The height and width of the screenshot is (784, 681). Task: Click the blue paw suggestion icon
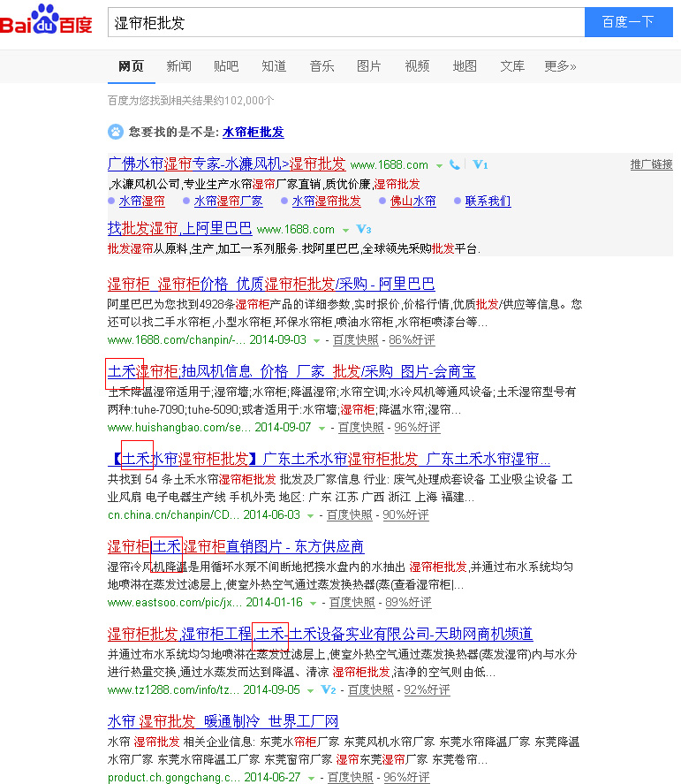pos(116,132)
